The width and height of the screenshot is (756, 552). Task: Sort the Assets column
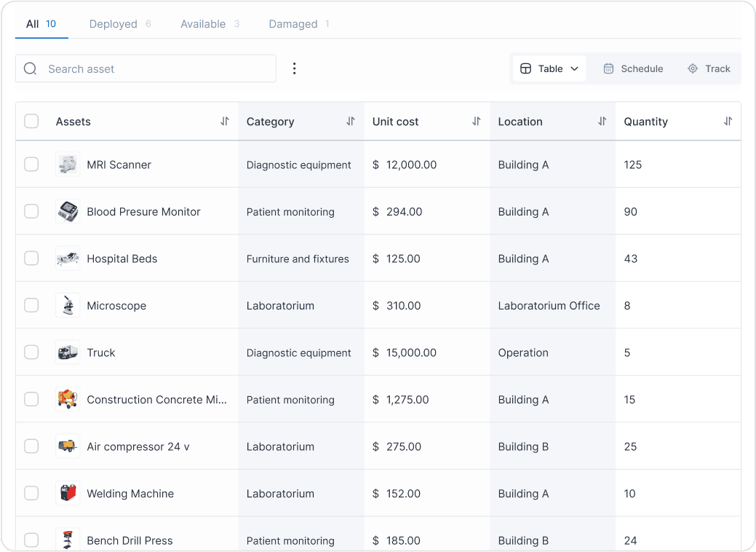[225, 122]
